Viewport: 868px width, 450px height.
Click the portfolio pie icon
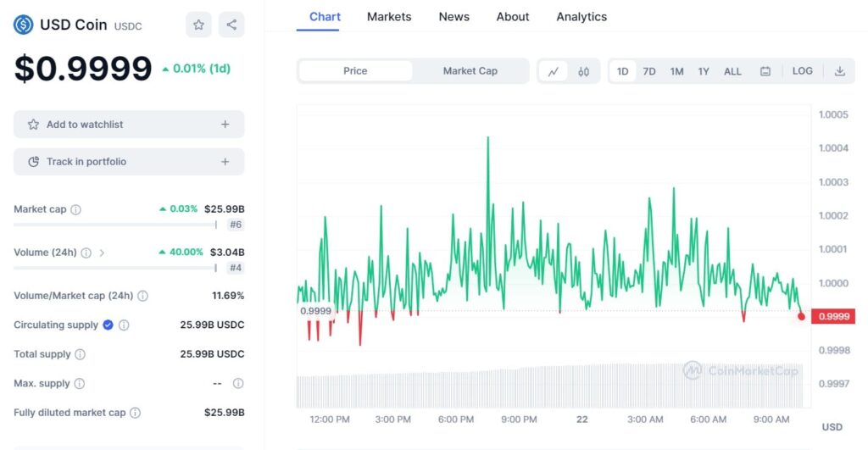[x=33, y=162]
